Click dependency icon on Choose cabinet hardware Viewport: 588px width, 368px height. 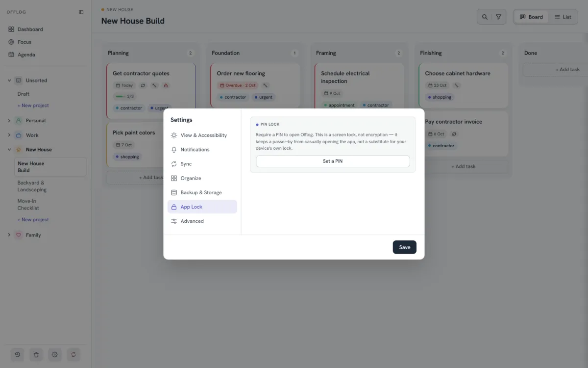(457, 85)
